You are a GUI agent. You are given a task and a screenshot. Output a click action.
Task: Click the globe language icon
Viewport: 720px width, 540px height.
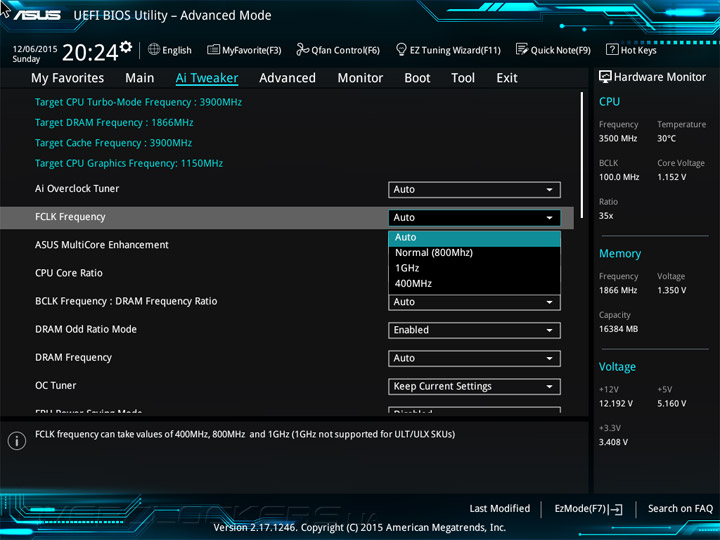click(x=154, y=49)
